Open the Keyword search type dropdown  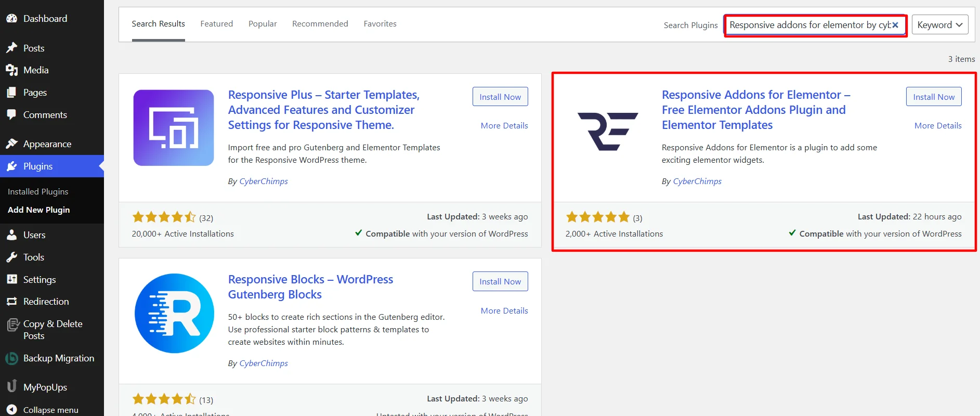tap(940, 25)
